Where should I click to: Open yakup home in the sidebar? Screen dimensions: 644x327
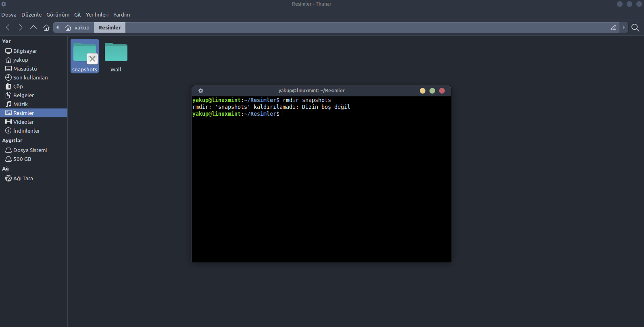coord(33,60)
